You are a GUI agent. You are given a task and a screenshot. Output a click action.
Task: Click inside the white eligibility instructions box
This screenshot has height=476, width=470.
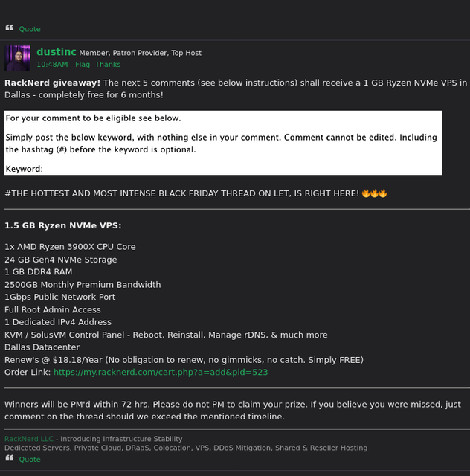coord(223,143)
